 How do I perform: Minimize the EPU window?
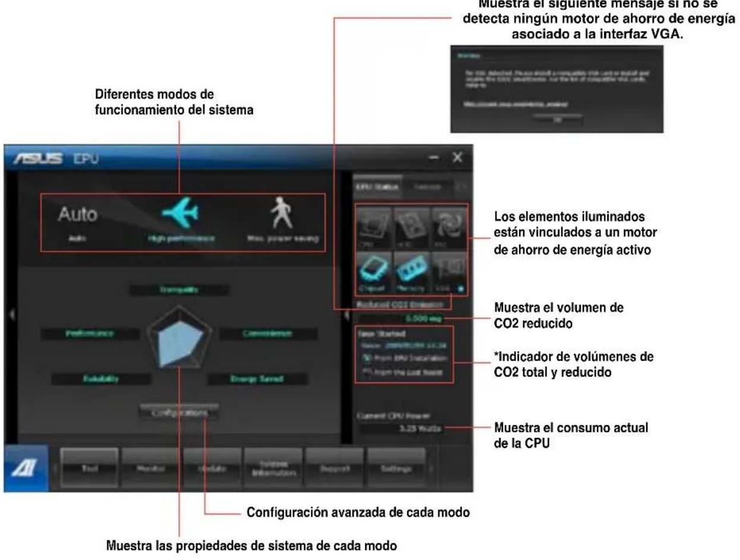point(434,158)
